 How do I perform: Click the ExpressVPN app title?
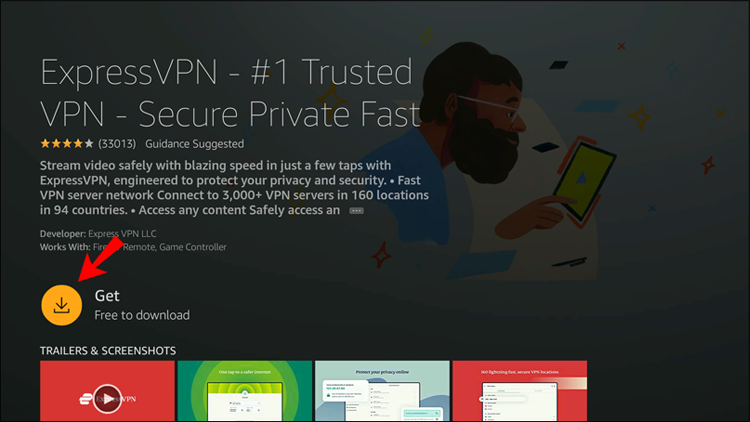tap(230, 93)
